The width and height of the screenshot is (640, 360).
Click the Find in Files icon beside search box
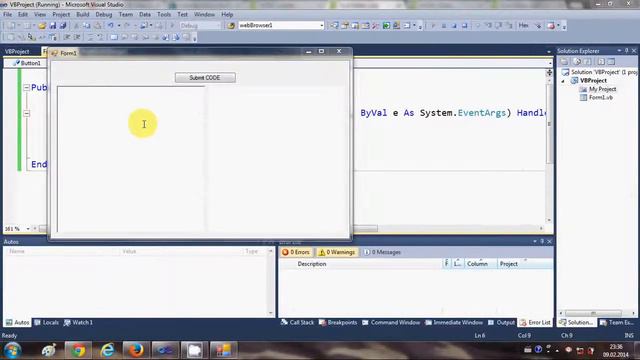coord(231,25)
